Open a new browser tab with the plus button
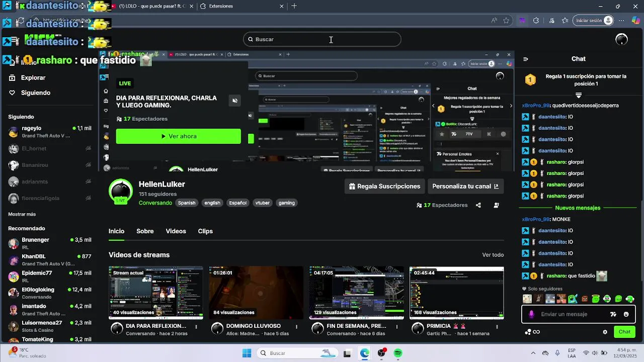644x362 pixels. pos(294,6)
